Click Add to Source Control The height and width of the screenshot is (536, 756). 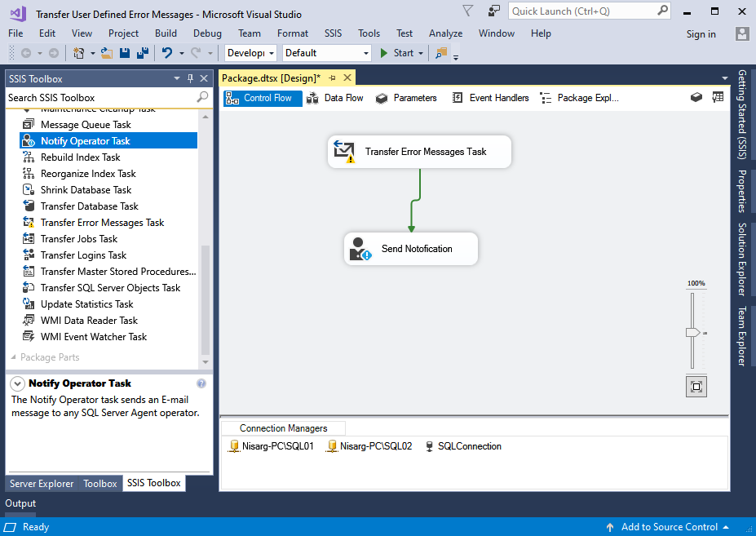click(669, 527)
